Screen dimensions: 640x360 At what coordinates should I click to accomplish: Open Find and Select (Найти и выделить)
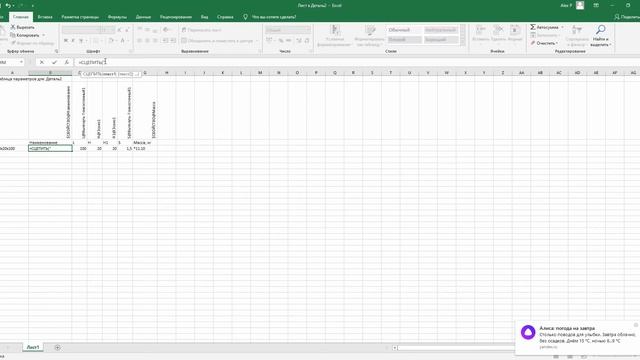(x=600, y=36)
